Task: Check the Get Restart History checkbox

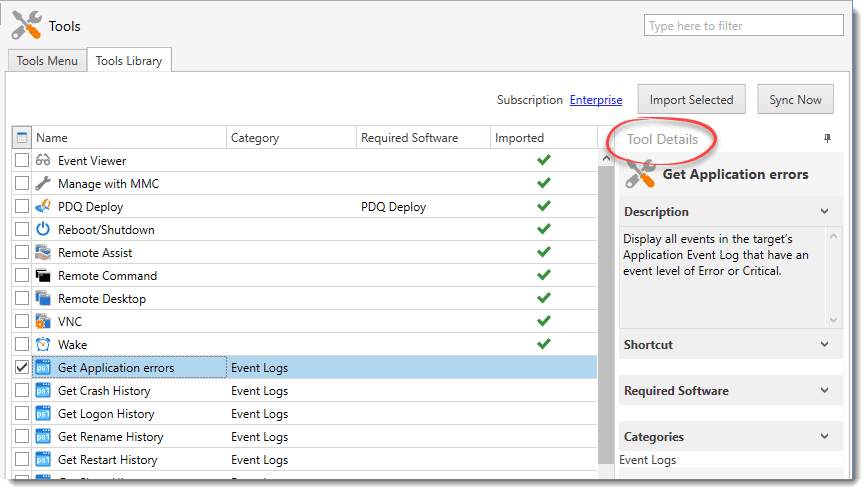Action: [22, 459]
